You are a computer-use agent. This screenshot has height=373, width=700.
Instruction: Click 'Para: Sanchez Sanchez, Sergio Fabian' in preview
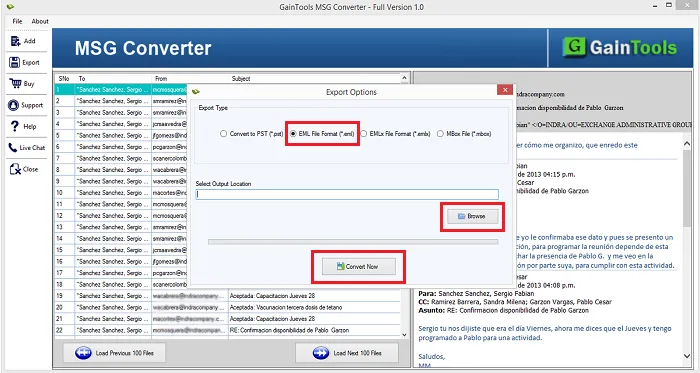[476, 294]
